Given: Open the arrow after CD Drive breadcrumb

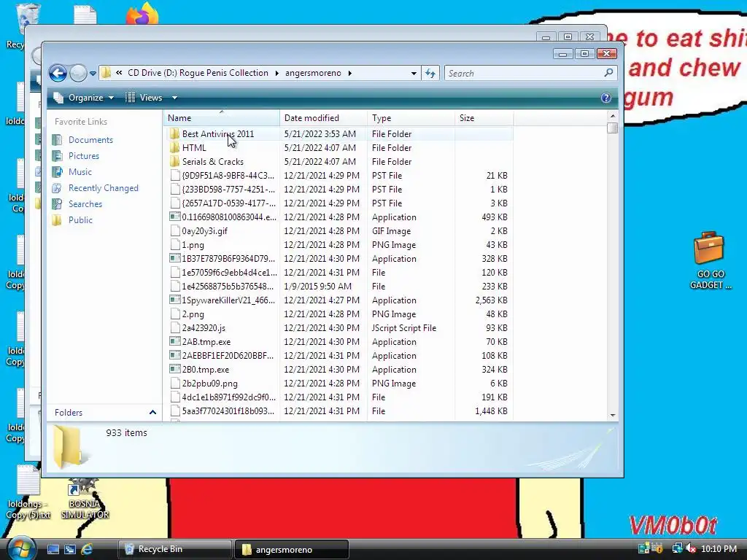Looking at the screenshot, I should (x=276, y=74).
